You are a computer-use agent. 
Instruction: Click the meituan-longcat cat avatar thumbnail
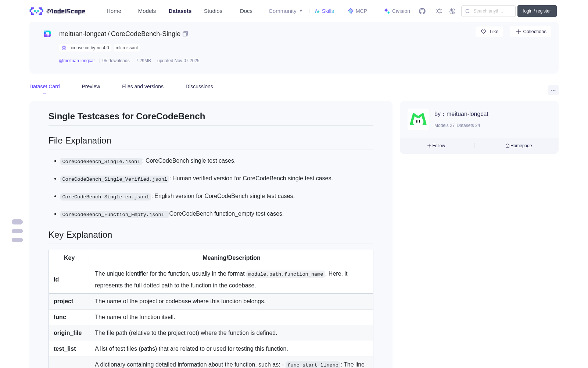click(x=418, y=119)
